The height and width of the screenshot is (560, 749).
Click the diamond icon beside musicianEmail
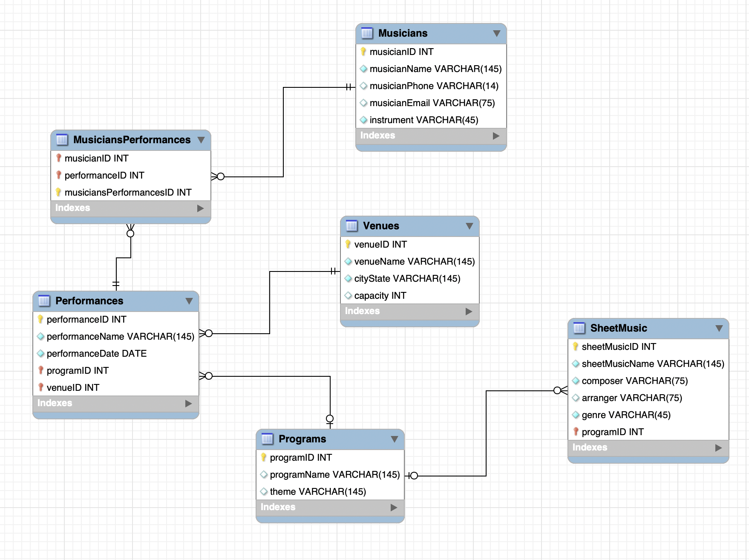363,103
